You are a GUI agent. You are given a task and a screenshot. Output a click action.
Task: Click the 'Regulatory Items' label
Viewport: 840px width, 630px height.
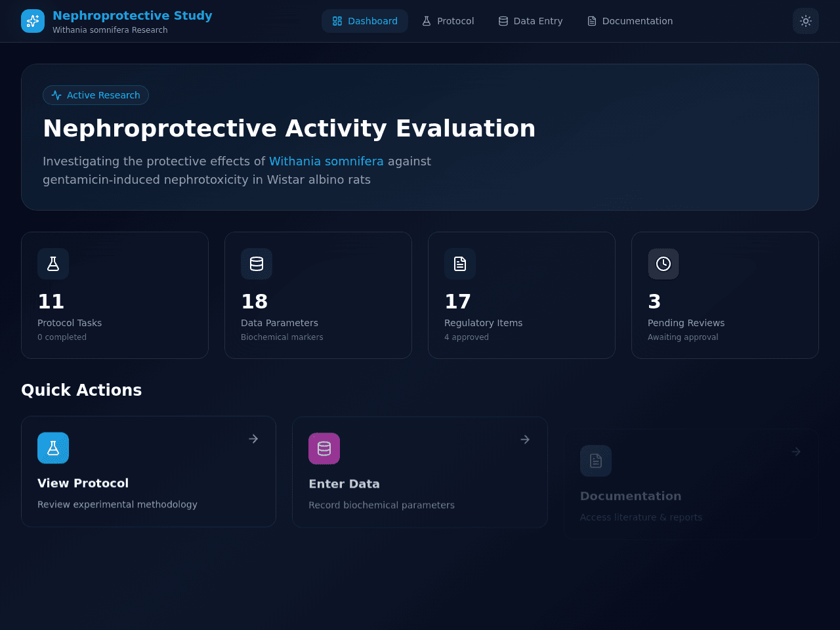(x=484, y=323)
